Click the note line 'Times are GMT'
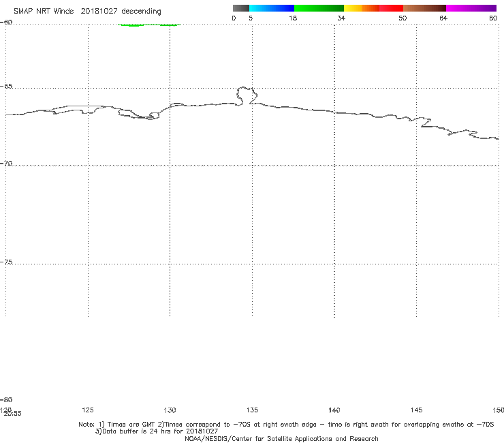Screen dimensions: 504x443 (x=131, y=425)
